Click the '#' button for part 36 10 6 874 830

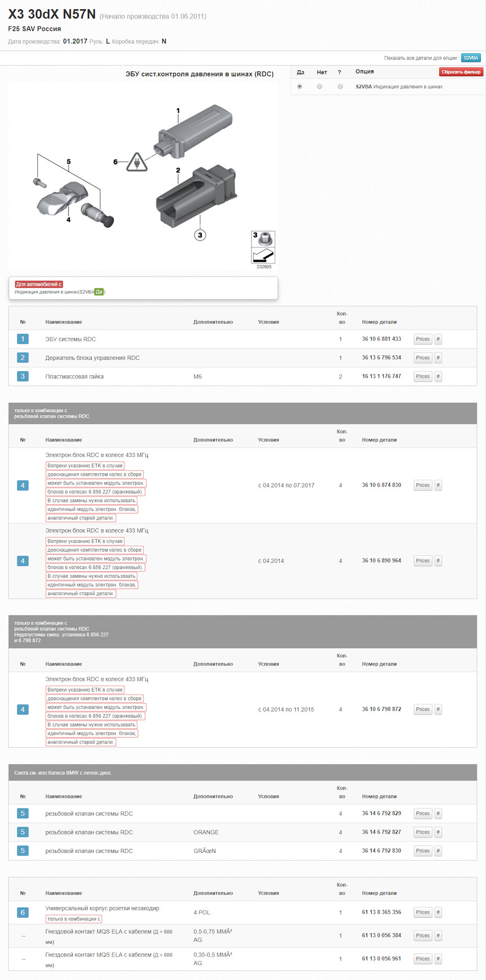438,485
